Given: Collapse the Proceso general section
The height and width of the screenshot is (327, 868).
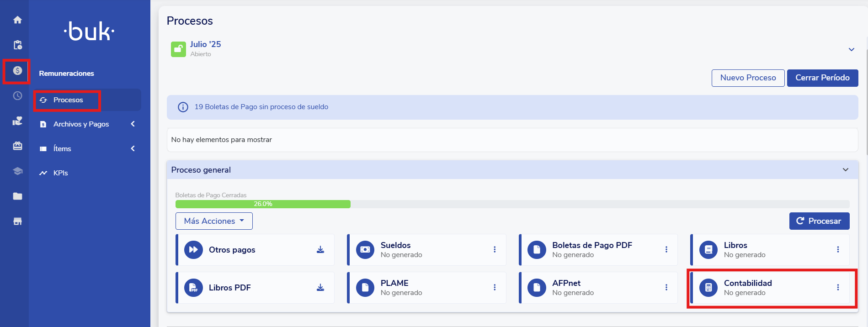Looking at the screenshot, I should point(846,170).
